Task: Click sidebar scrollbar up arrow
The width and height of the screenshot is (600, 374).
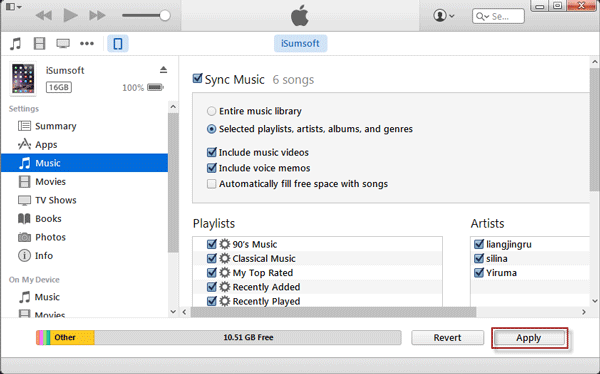Action: [x=173, y=107]
